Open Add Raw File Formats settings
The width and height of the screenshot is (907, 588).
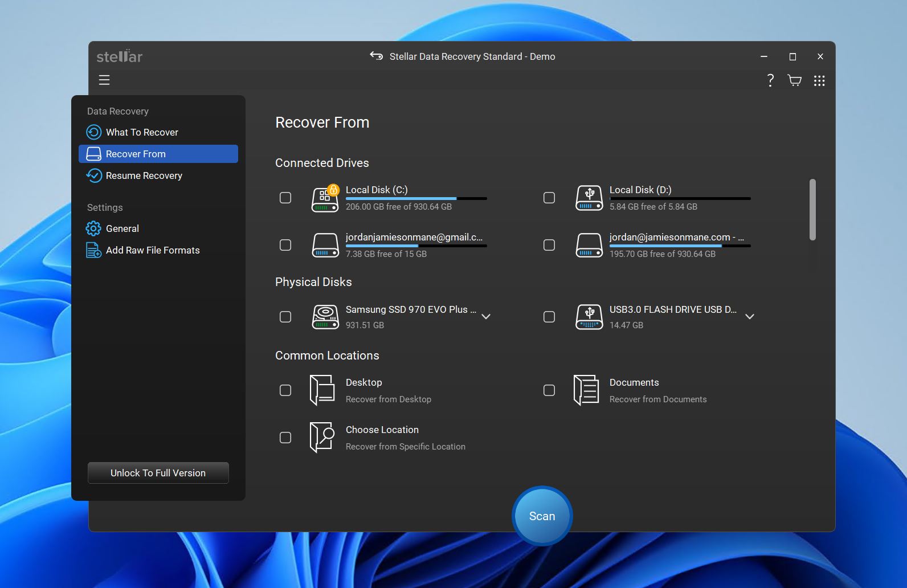click(x=153, y=250)
